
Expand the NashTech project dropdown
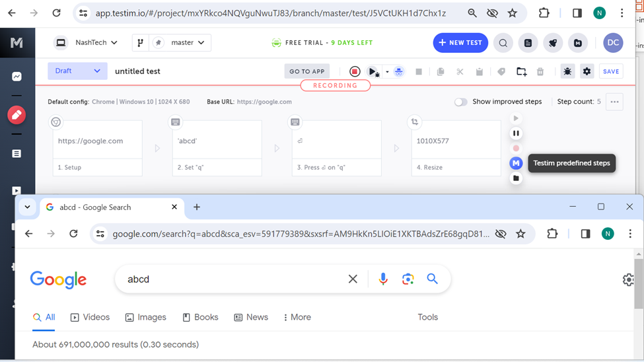(x=87, y=43)
